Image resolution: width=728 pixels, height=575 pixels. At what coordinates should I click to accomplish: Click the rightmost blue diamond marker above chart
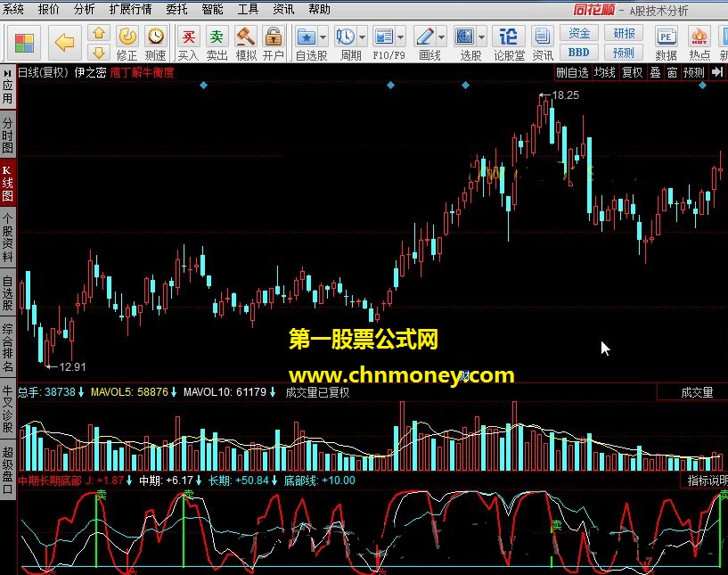pos(702,85)
